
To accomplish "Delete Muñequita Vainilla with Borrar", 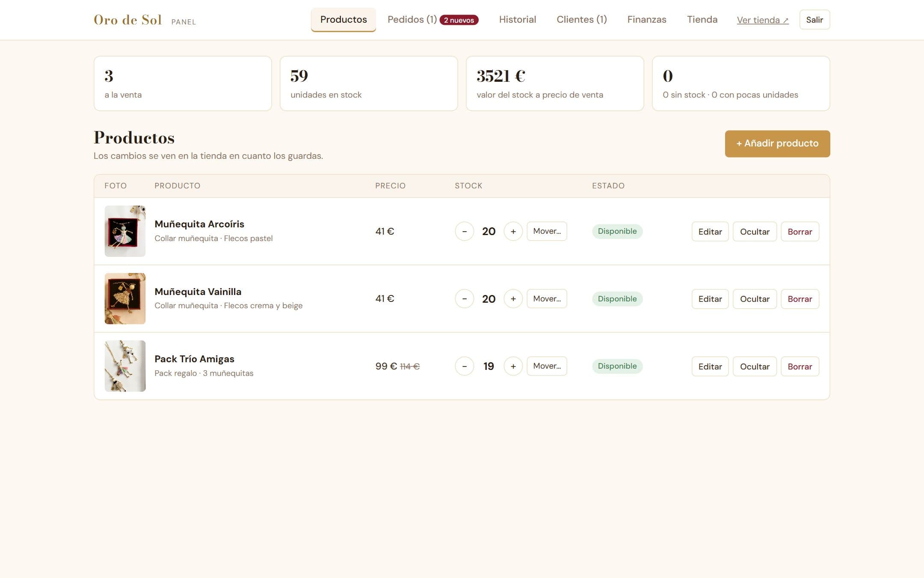I will (800, 299).
